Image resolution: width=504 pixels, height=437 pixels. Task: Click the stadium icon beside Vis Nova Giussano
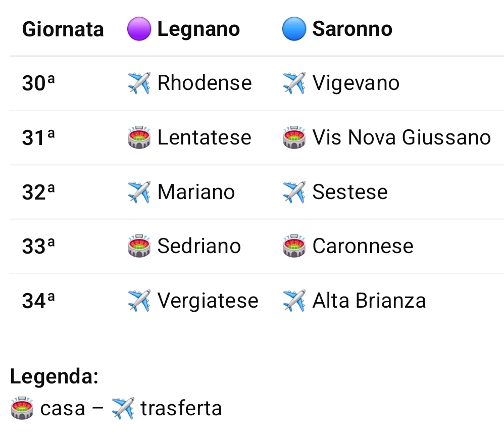(x=294, y=137)
